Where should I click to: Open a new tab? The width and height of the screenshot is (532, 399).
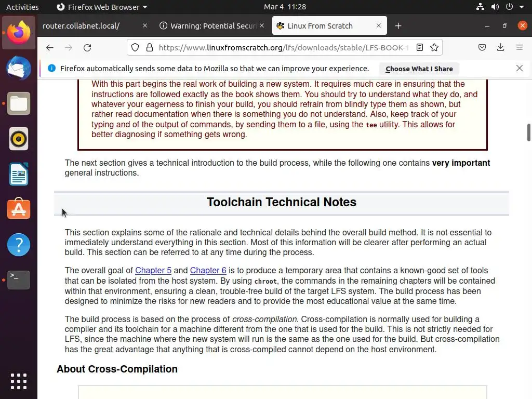point(398,26)
